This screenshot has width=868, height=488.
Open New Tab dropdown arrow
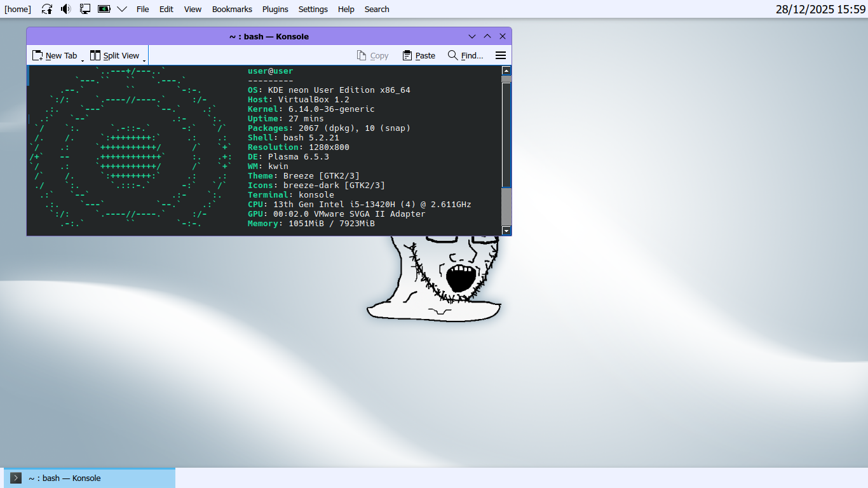click(83, 60)
